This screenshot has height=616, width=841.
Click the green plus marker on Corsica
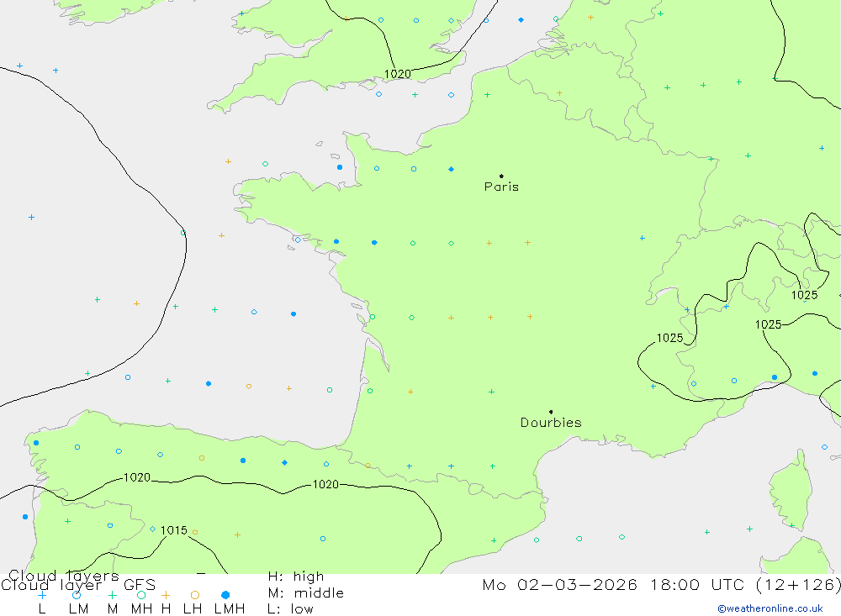[x=791, y=525]
